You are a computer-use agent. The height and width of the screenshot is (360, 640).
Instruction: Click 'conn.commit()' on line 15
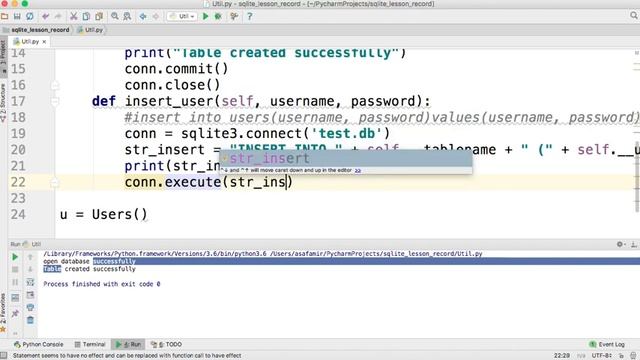click(x=176, y=69)
